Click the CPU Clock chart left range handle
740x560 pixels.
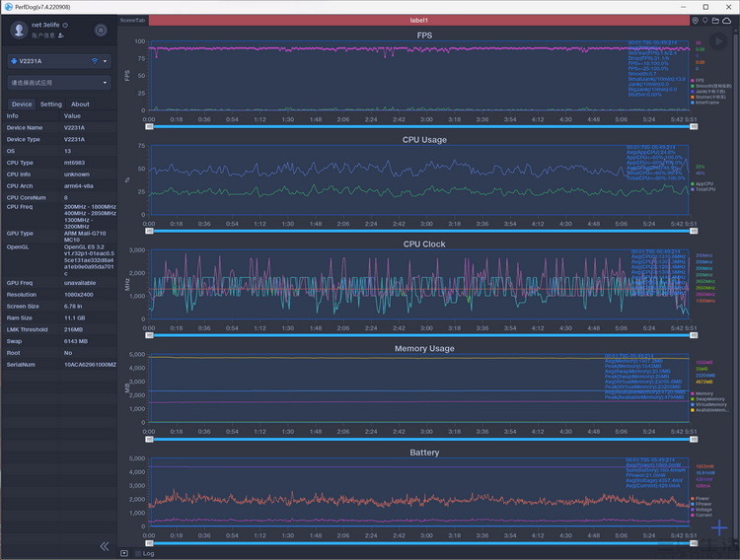[x=150, y=335]
